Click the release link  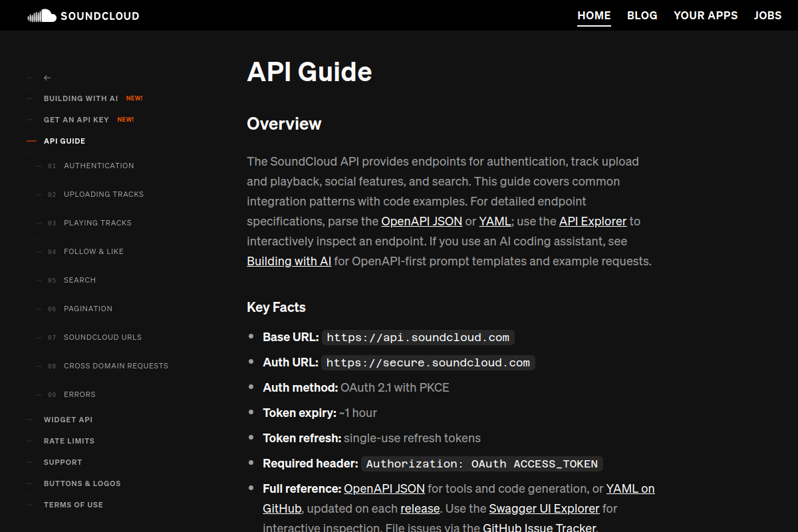click(x=420, y=509)
